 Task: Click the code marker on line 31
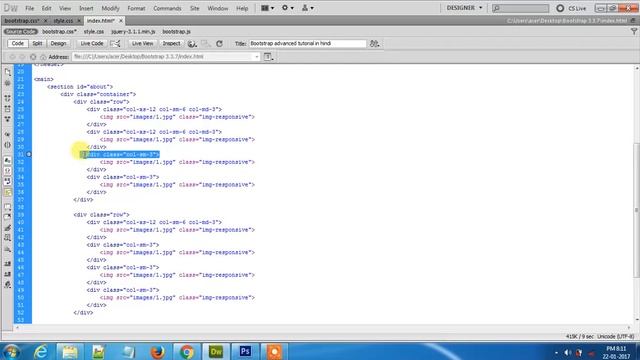[29, 154]
